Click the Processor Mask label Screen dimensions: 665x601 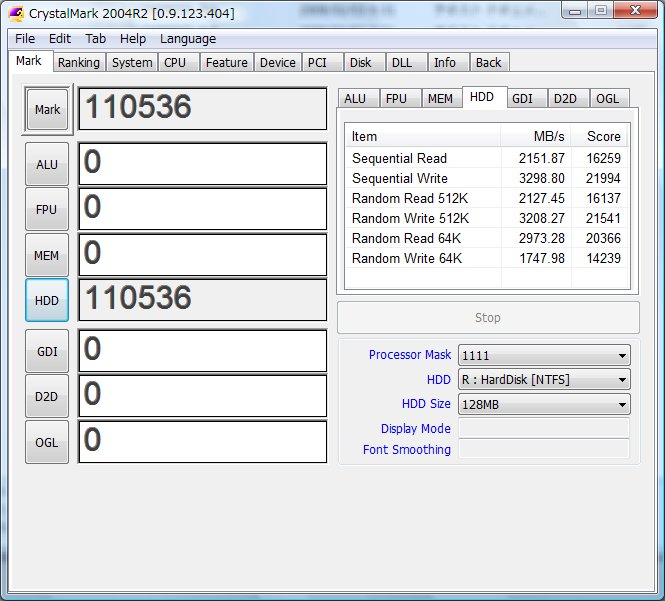pos(410,355)
